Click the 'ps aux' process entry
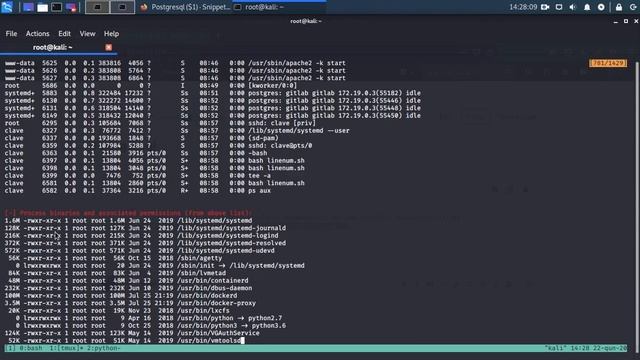This screenshot has height=360, width=640. 260,191
